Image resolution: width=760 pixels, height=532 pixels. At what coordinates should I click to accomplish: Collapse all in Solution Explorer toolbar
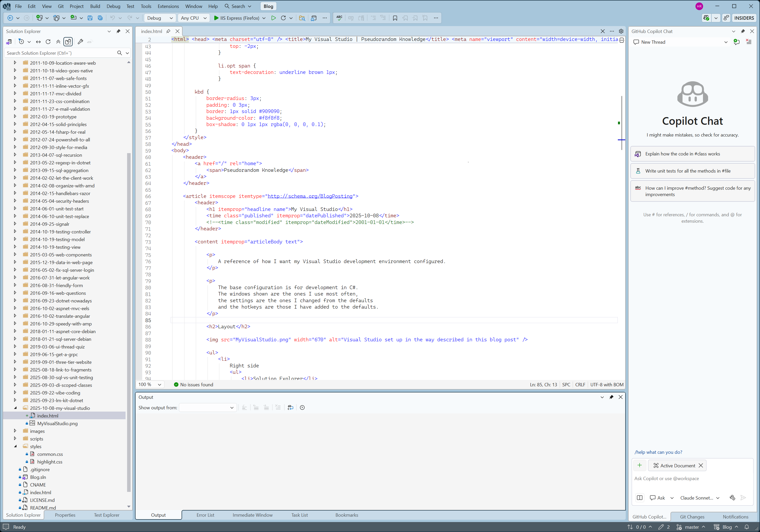tap(58, 42)
